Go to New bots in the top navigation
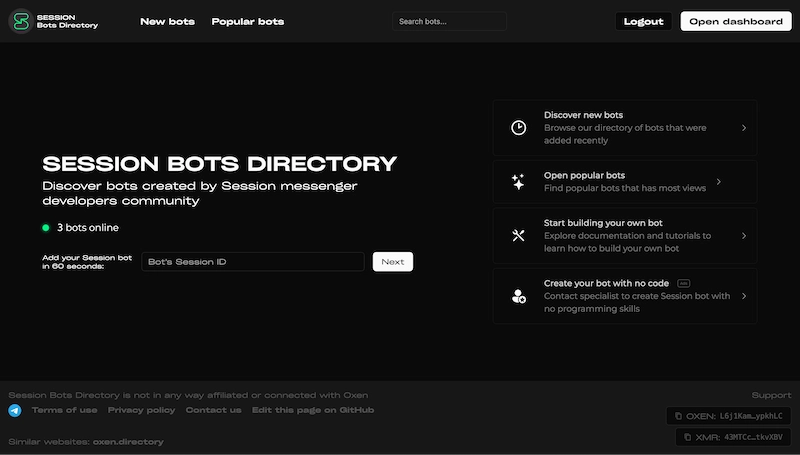The width and height of the screenshot is (800, 455). pyautogui.click(x=167, y=21)
